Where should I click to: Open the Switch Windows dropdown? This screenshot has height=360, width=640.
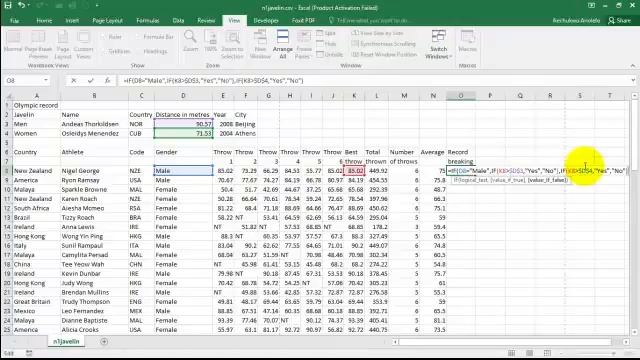point(439,45)
